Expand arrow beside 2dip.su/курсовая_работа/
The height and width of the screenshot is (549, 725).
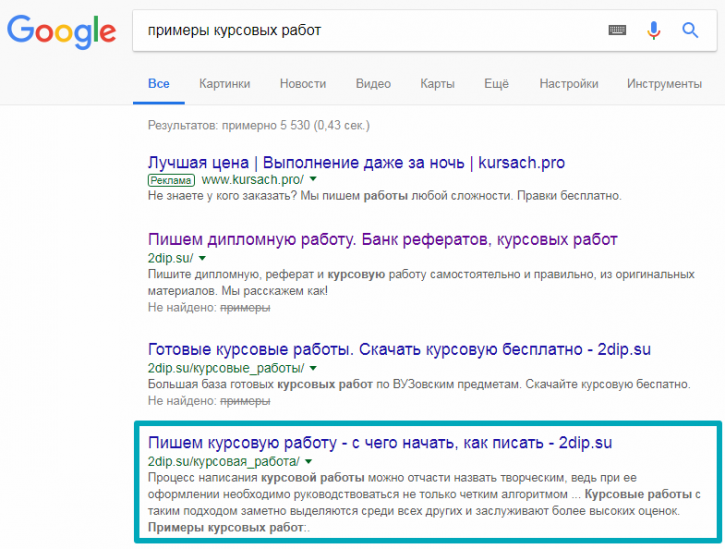click(308, 461)
